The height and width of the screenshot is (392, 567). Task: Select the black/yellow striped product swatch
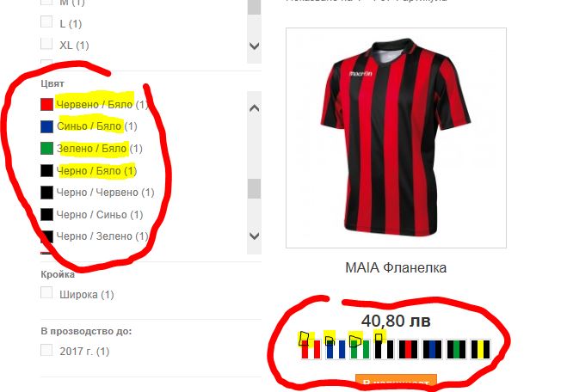click(x=481, y=349)
